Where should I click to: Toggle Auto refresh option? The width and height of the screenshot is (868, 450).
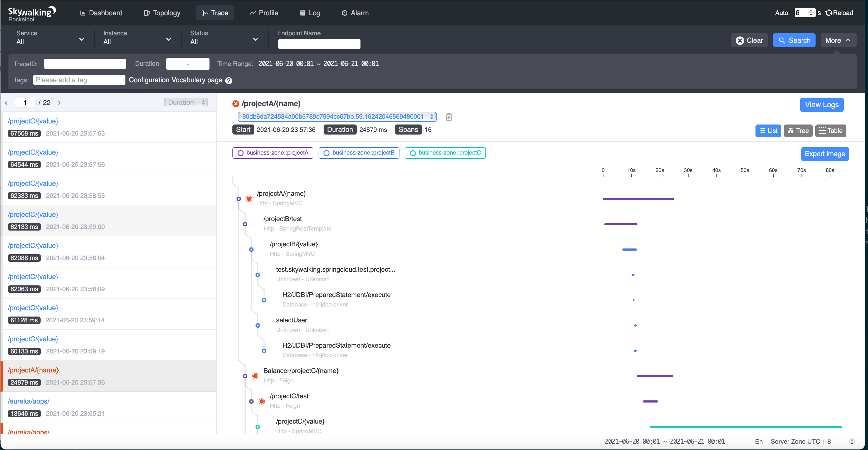[x=781, y=13]
